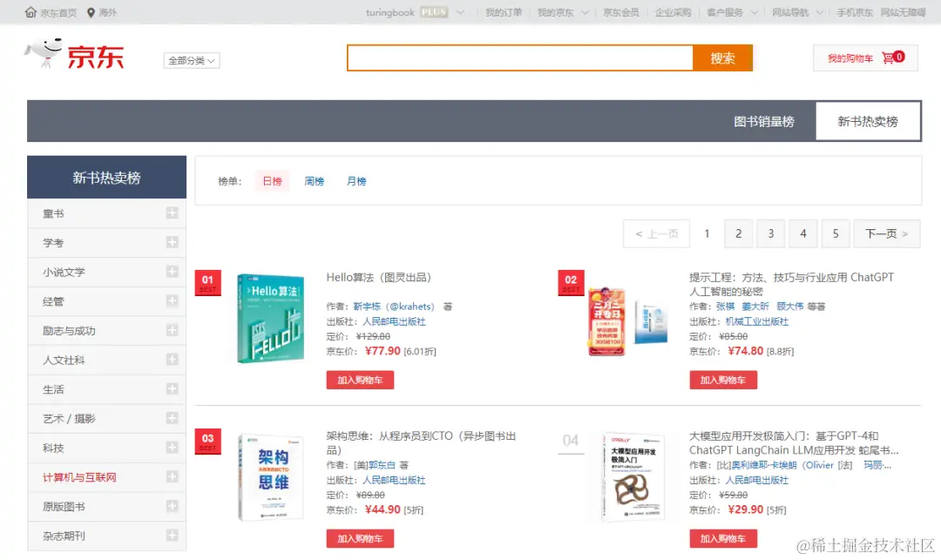Screen dimensions: 941x560
Task: Open the 提示工程 book cover thumbnail
Action: click(627, 321)
